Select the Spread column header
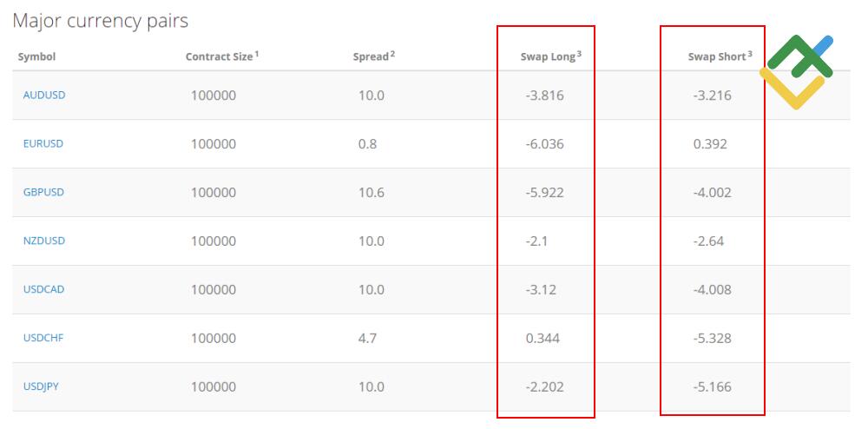868x429 pixels. tap(372, 57)
